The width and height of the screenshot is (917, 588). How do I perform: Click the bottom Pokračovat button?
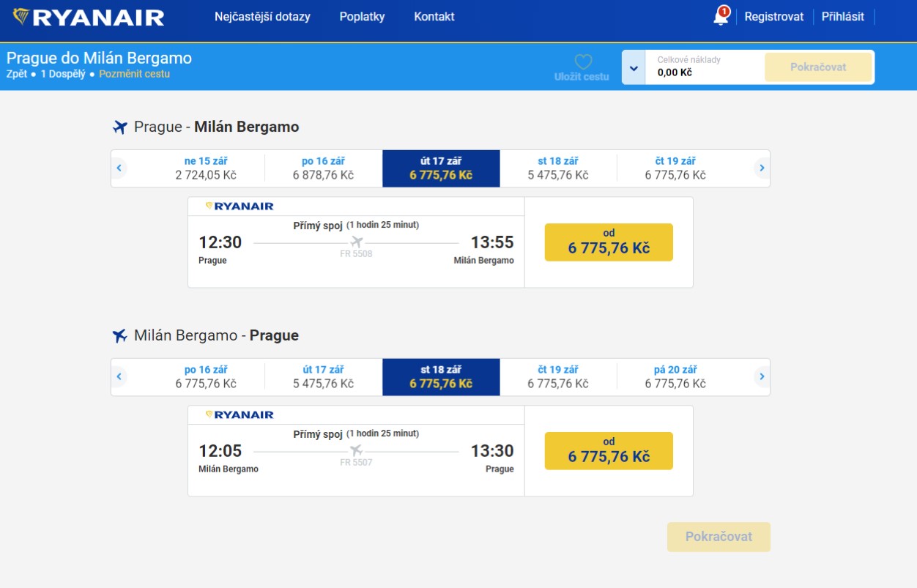[719, 537]
